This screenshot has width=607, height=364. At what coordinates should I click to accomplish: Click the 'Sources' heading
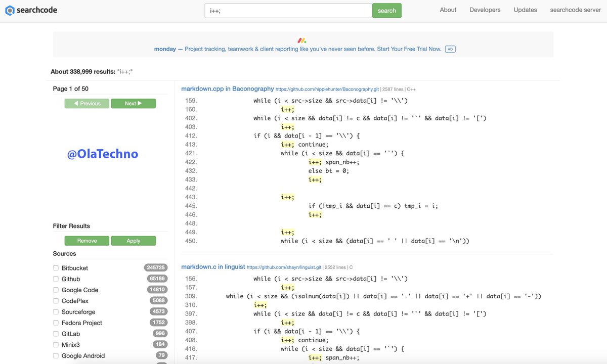65,254
